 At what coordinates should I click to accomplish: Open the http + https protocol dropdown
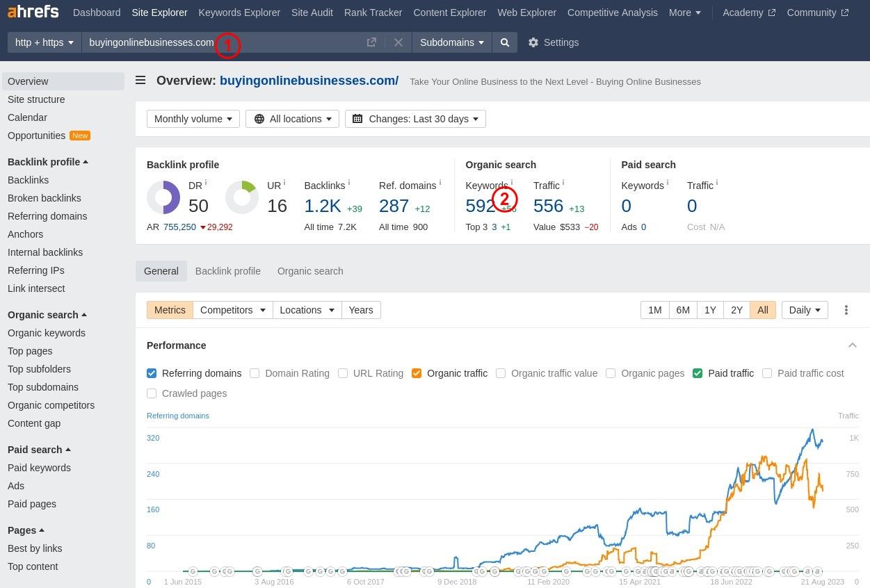(45, 42)
